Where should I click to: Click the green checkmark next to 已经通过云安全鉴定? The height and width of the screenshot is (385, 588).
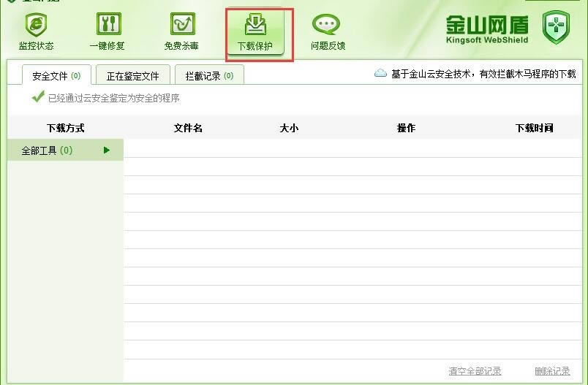coord(38,97)
